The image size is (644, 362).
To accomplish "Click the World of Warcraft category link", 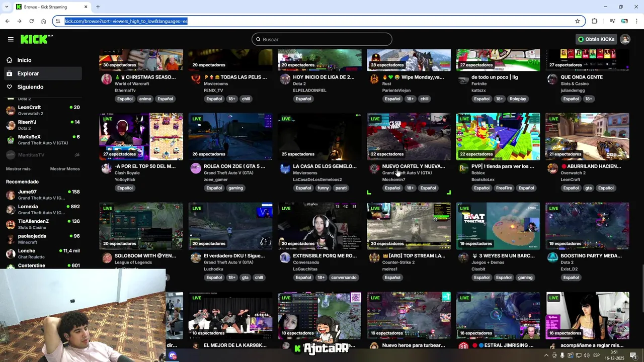I will click(132, 83).
